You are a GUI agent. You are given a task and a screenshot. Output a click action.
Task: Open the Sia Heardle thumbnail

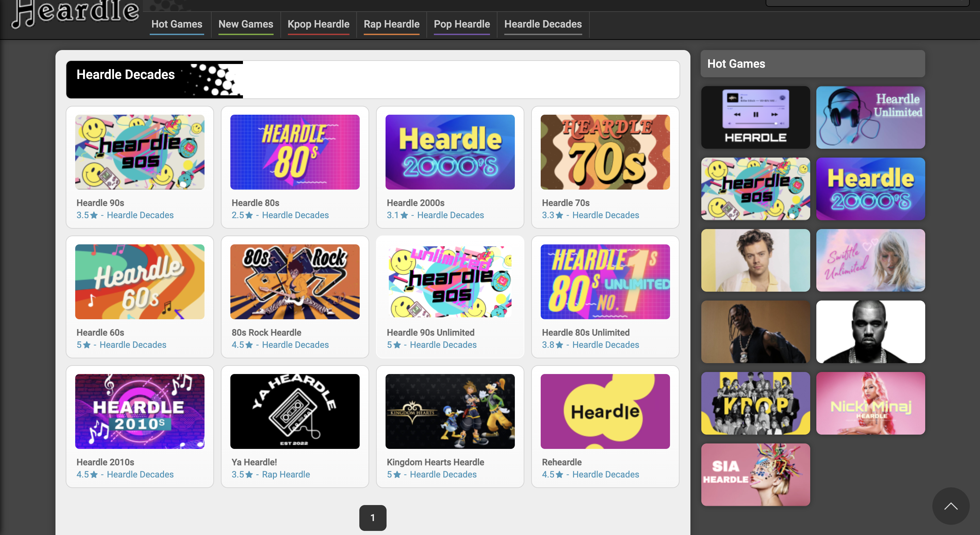[x=755, y=475]
